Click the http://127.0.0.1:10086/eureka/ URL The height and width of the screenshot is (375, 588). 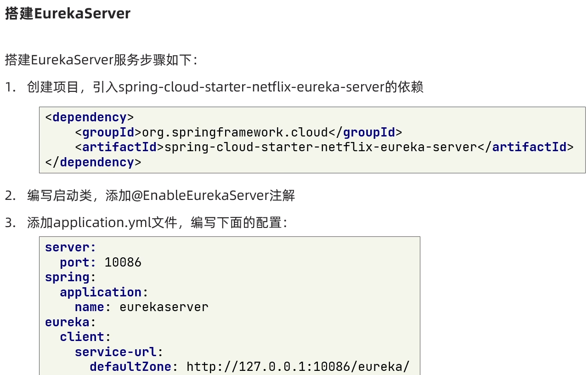pos(298,367)
